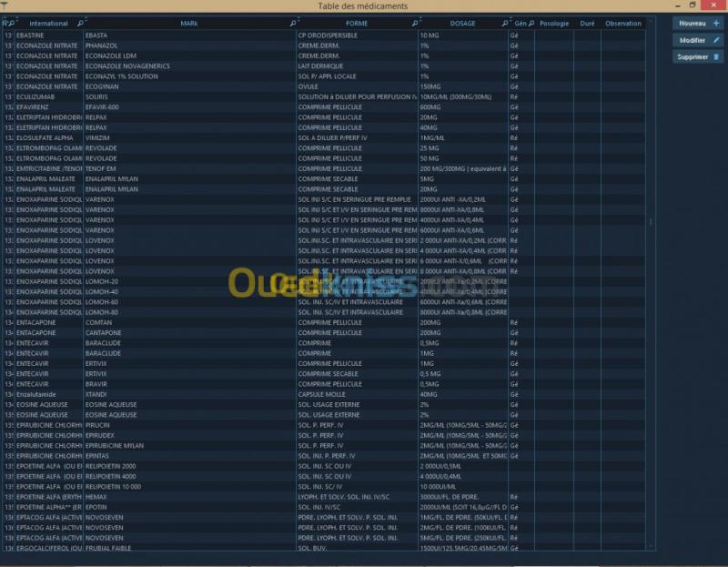Search icon in DOSAGE column header

click(x=505, y=24)
